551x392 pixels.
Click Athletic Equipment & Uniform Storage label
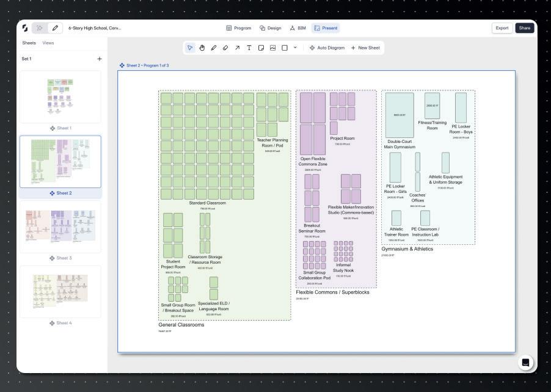tap(445, 180)
